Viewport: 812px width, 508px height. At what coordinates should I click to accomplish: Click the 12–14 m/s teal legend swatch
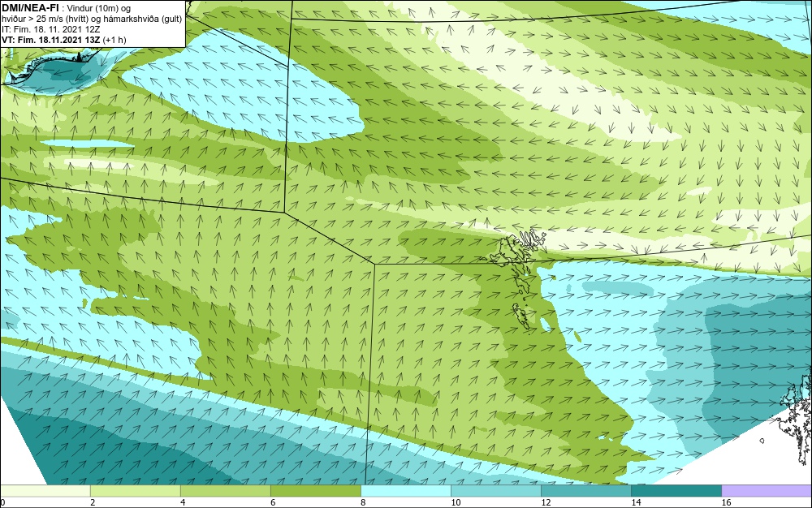click(x=585, y=490)
